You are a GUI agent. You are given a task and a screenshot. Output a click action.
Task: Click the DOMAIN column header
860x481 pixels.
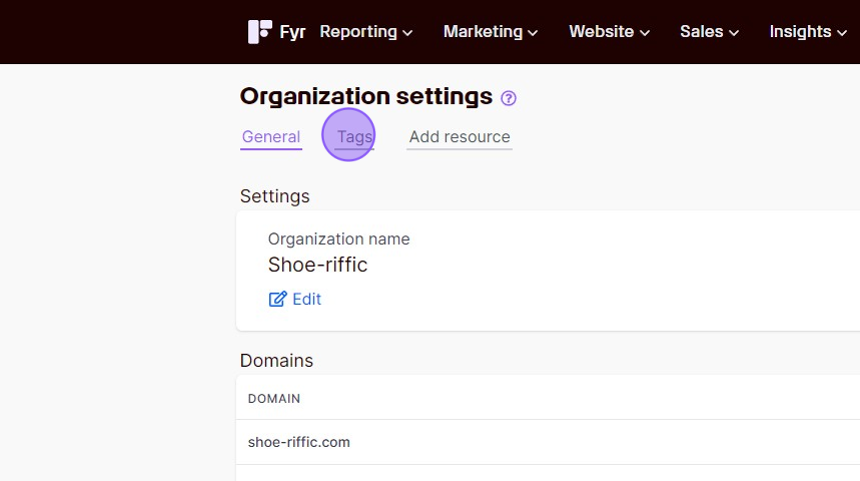[x=274, y=399]
